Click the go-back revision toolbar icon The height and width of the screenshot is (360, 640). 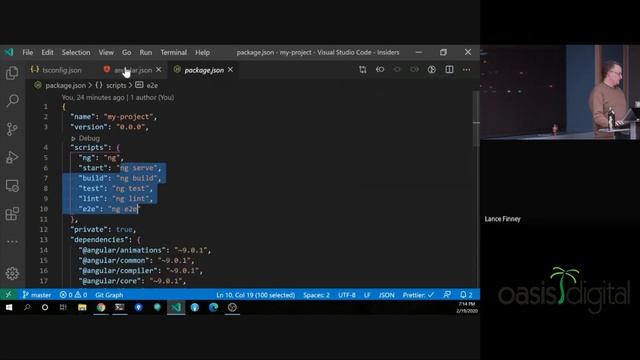tap(380, 70)
